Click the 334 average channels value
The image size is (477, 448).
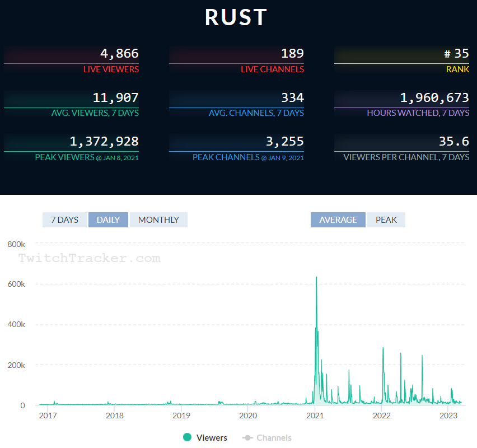click(292, 97)
